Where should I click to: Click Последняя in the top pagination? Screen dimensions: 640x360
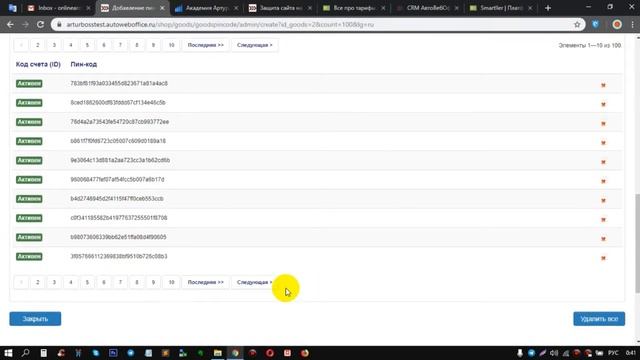(x=206, y=45)
